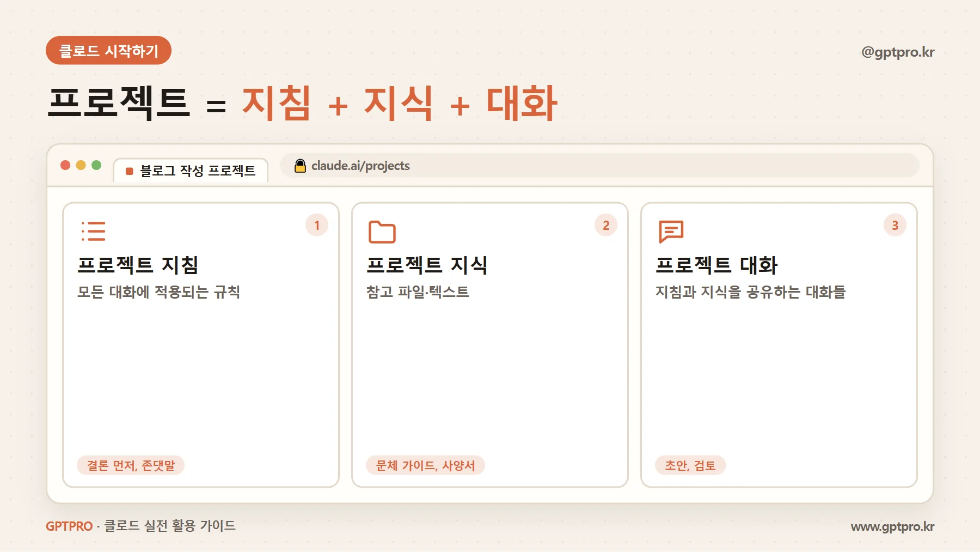Viewport: 980px width, 552px height.
Task: Click the orange heading word 지식
Action: [x=399, y=102]
